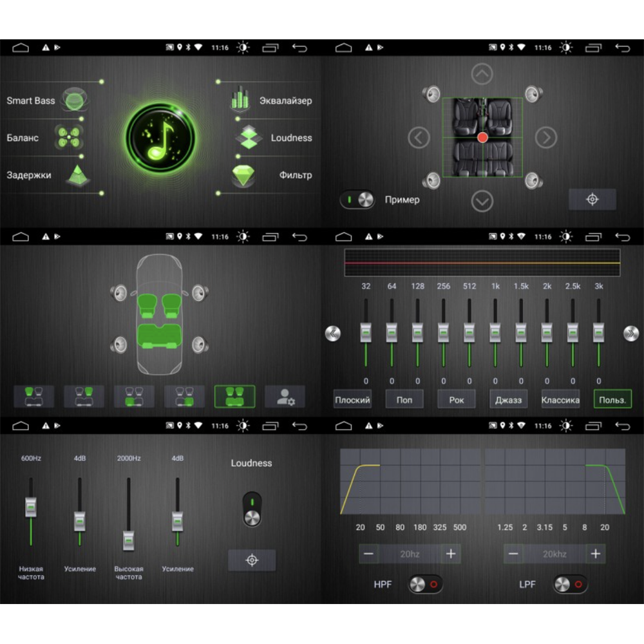Viewport: 644px width, 644px height.
Task: Click the Эквалайзер menu label
Action: (285, 100)
